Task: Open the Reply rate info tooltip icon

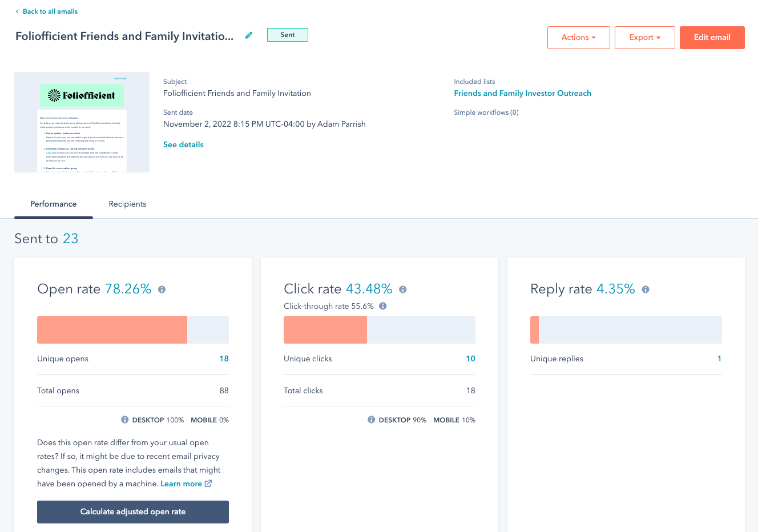Action: click(646, 289)
